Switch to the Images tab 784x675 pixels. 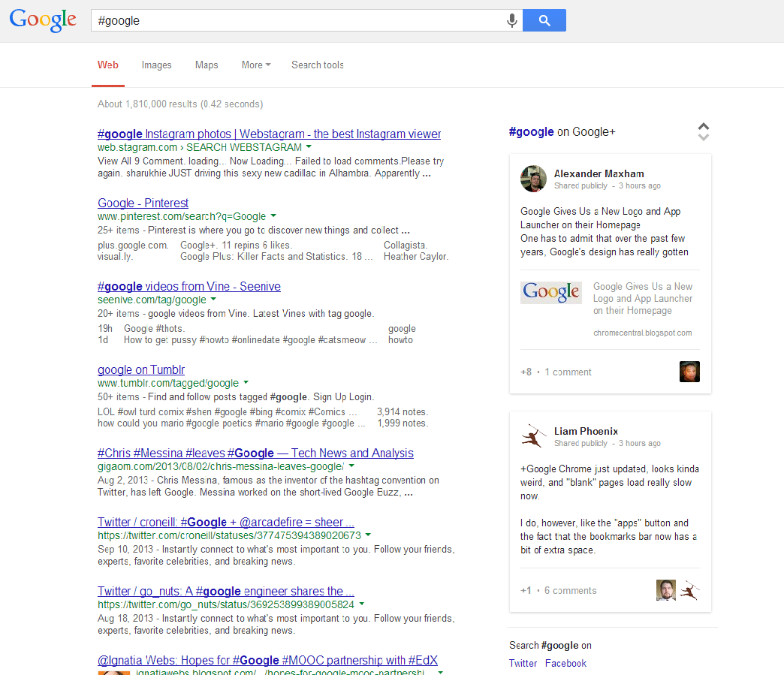tap(156, 65)
